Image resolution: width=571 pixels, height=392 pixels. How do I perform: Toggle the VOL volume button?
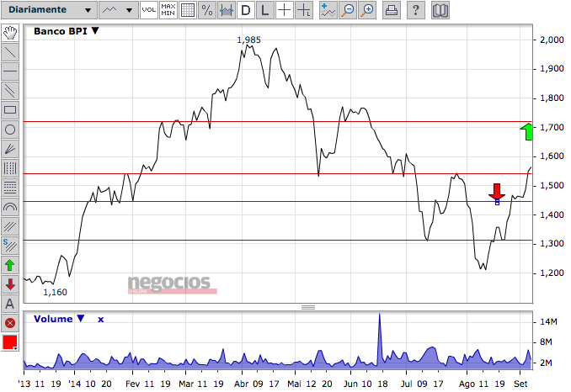point(149,10)
